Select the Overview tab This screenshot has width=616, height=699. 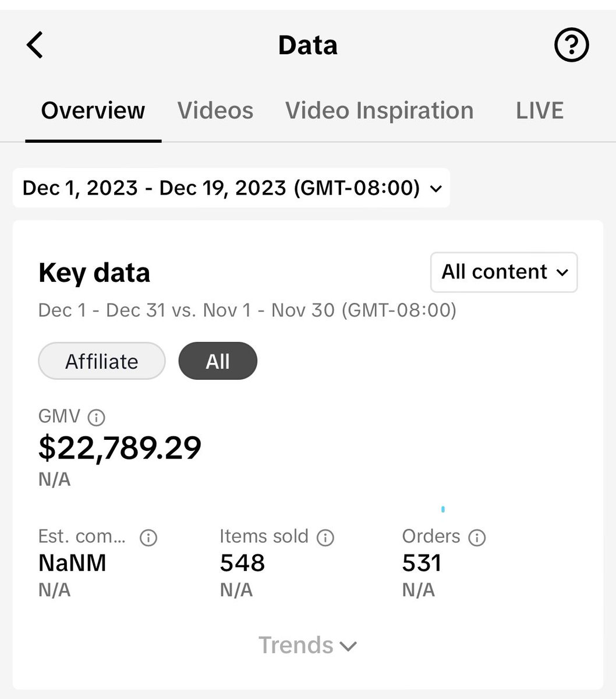click(93, 110)
